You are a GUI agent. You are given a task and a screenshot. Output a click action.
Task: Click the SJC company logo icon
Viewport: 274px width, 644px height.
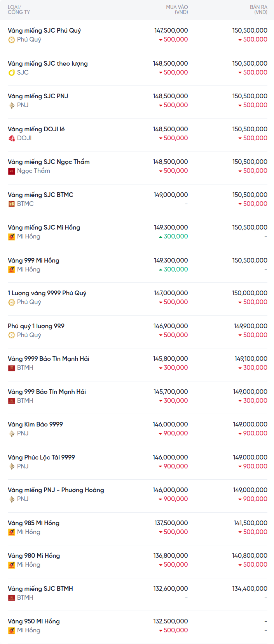12,73
